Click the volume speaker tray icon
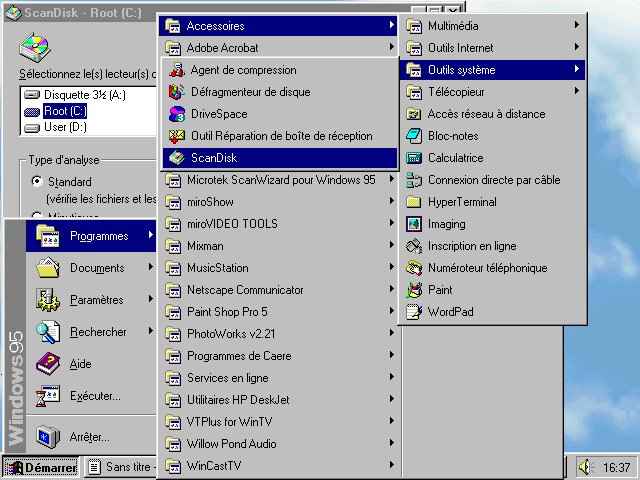Screen dimensions: 640x480 584,467
